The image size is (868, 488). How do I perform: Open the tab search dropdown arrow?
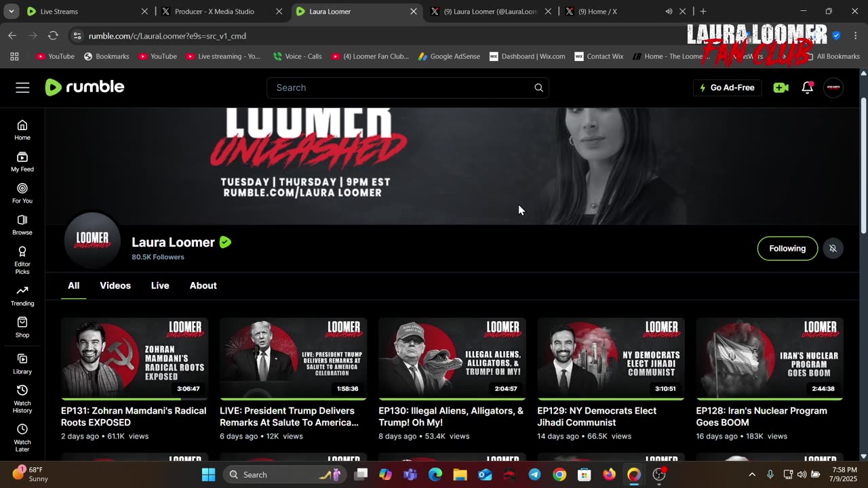tap(11, 12)
